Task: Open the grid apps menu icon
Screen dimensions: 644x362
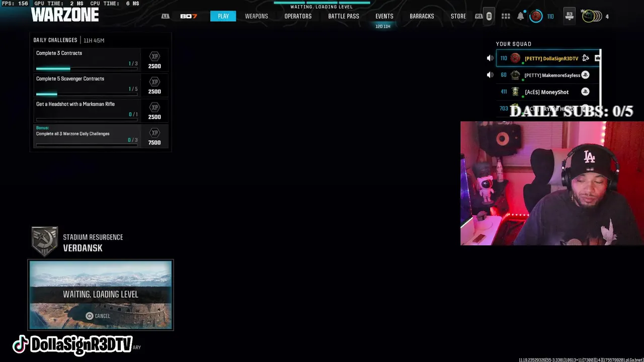Action: pyautogui.click(x=506, y=16)
